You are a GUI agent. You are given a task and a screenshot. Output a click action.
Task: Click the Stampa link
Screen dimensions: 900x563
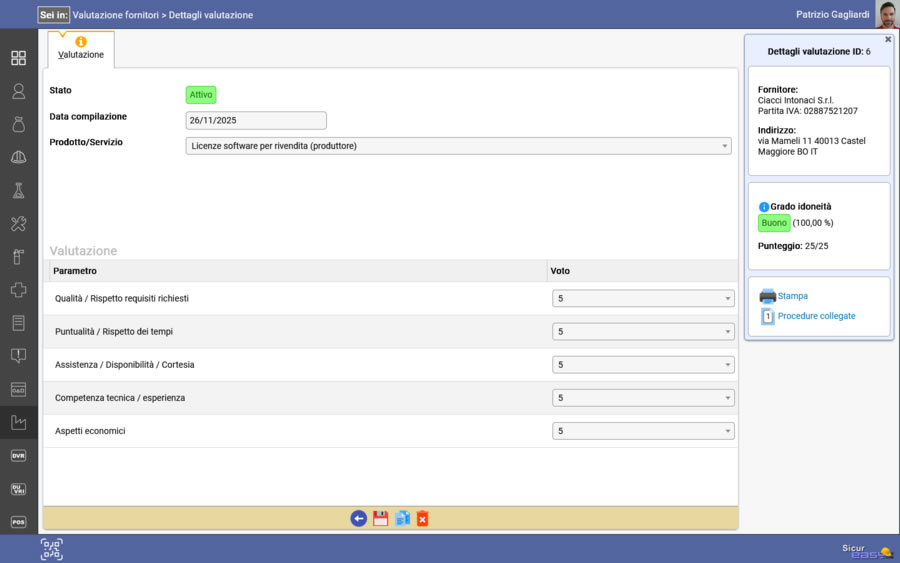(x=793, y=296)
